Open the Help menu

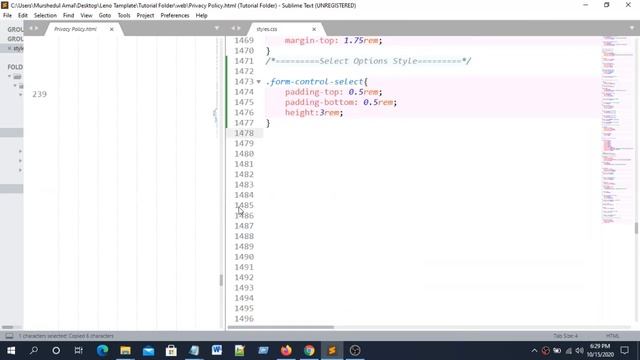(201, 16)
